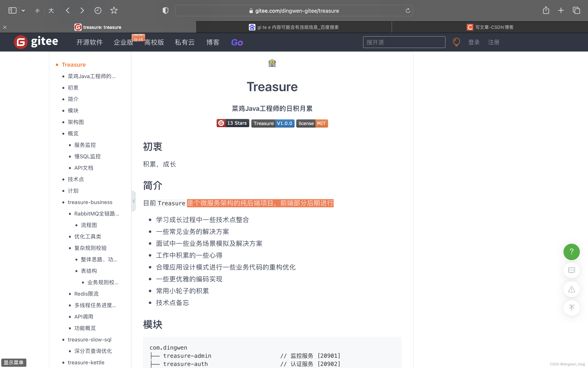Open 企业版 navigation menu

(x=124, y=42)
